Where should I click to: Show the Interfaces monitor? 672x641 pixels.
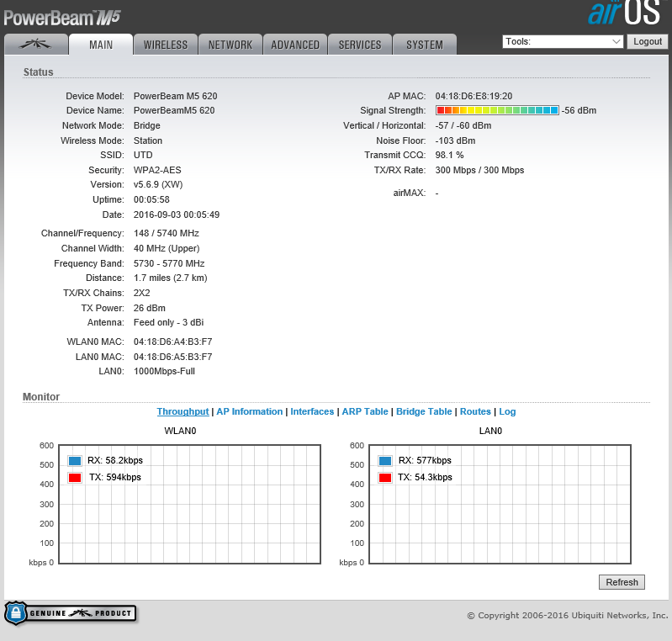point(312,411)
